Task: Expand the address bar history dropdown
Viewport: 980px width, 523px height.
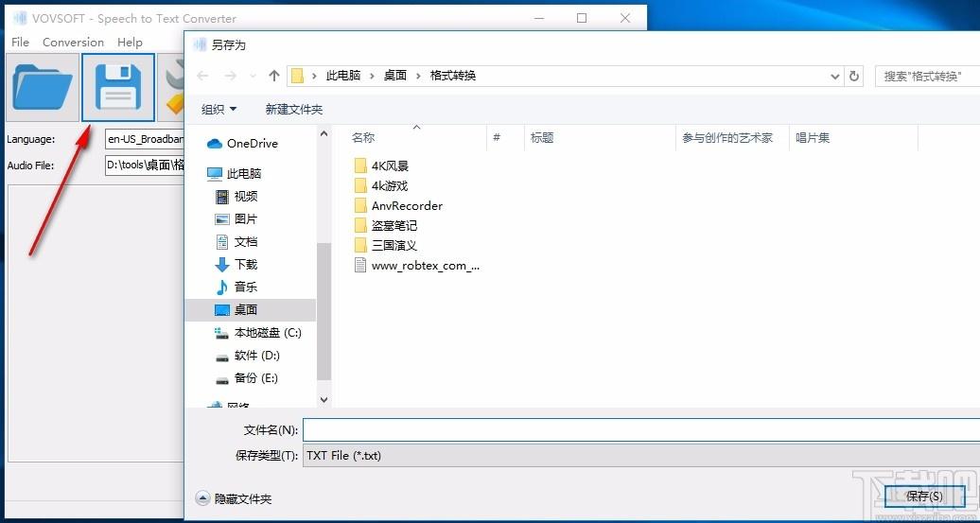Action: pos(835,77)
